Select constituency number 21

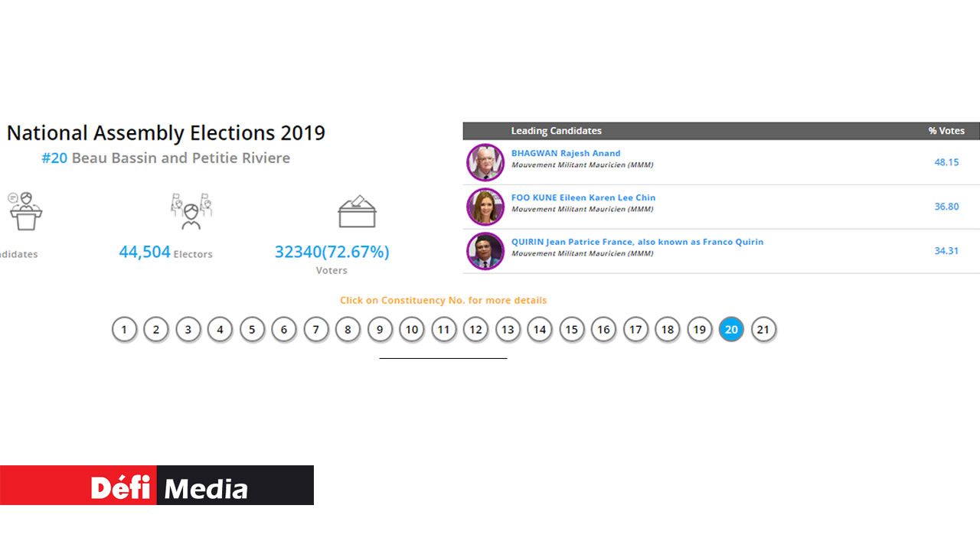(763, 330)
